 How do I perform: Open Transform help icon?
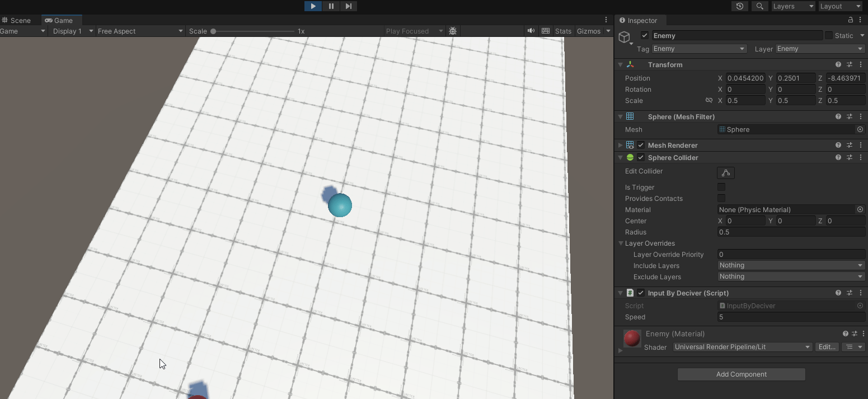(838, 65)
